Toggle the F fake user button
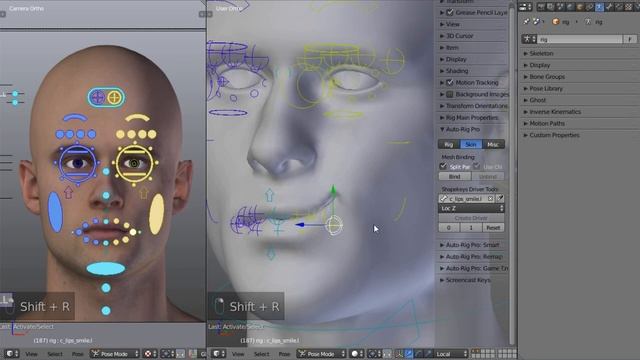 pyautogui.click(x=630, y=39)
